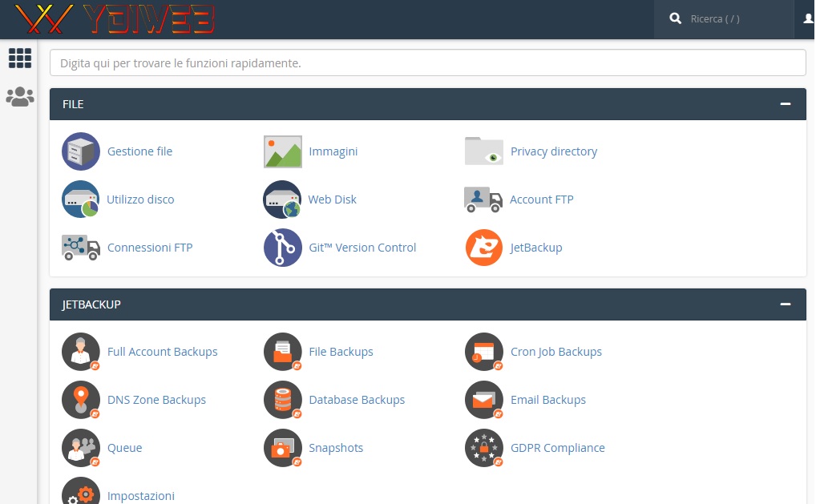Click the Full Account Backups link
Screen dimensions: 820x504
(x=162, y=352)
